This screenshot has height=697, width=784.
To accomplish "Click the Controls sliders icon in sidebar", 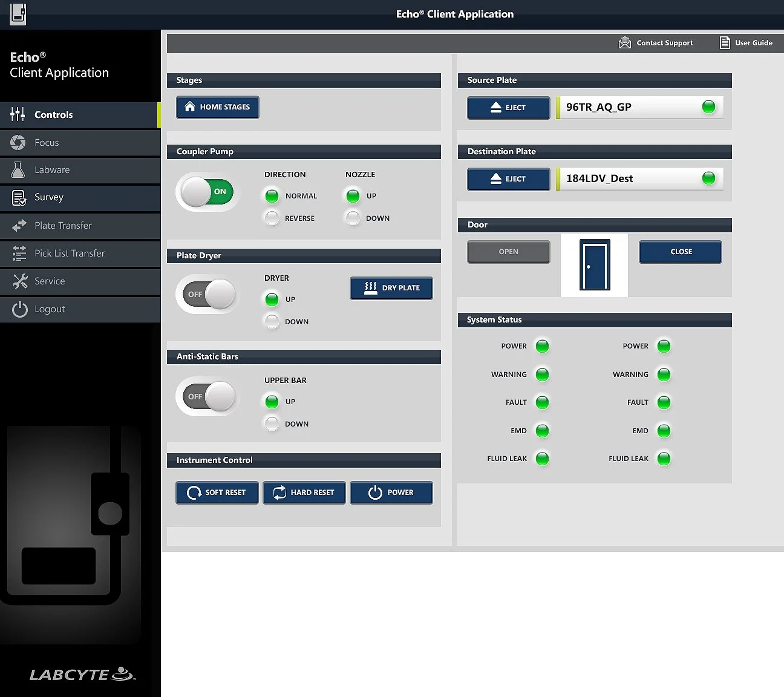I will tap(18, 114).
